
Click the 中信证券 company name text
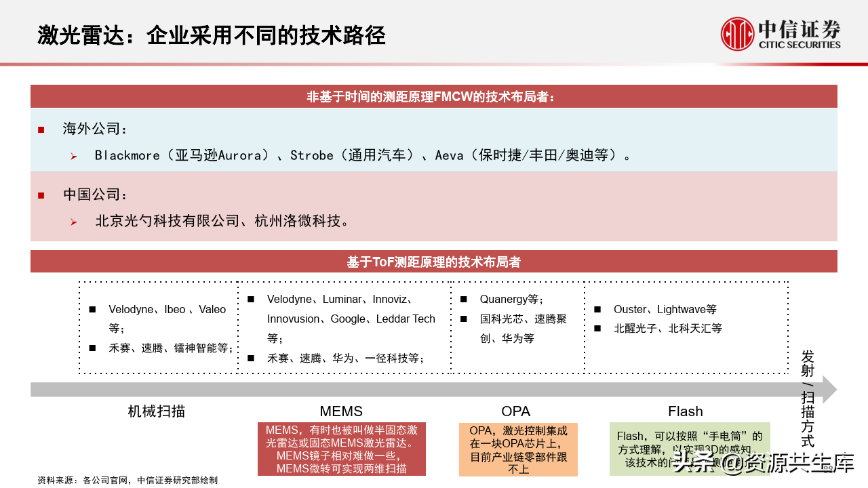[x=800, y=29]
